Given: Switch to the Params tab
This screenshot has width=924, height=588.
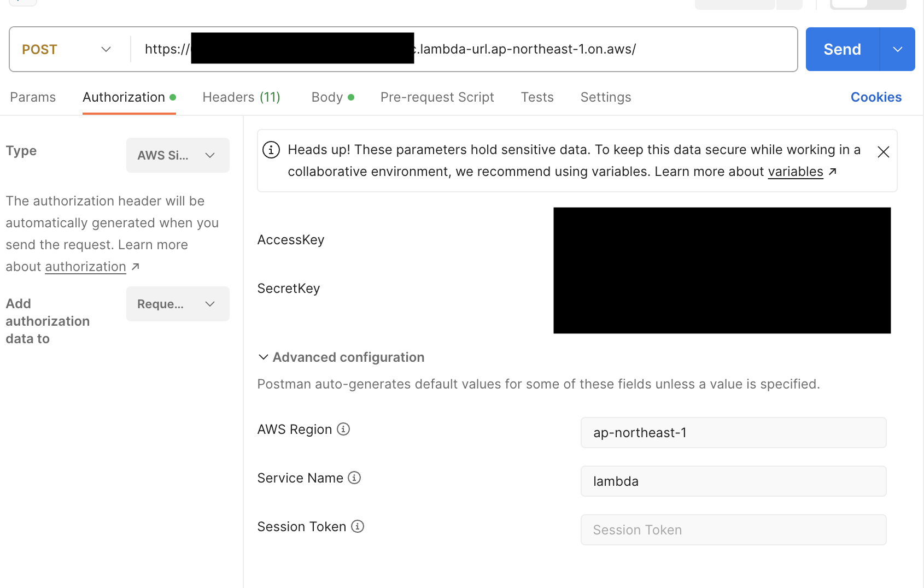Looking at the screenshot, I should pos(33,97).
